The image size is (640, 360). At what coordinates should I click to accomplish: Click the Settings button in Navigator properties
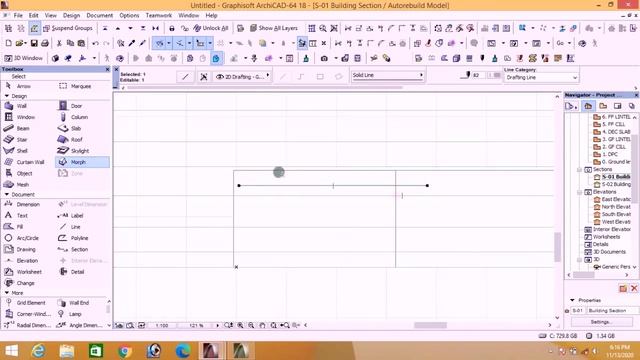tap(601, 322)
